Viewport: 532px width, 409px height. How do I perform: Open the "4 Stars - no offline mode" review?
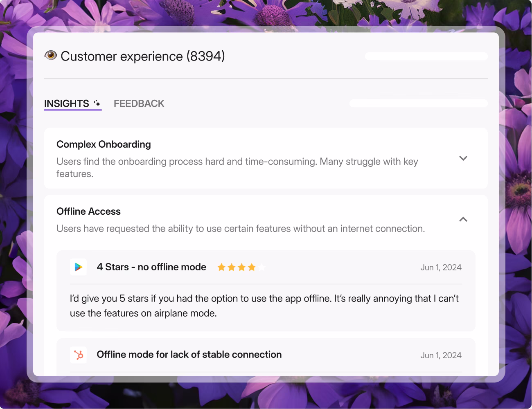151,267
